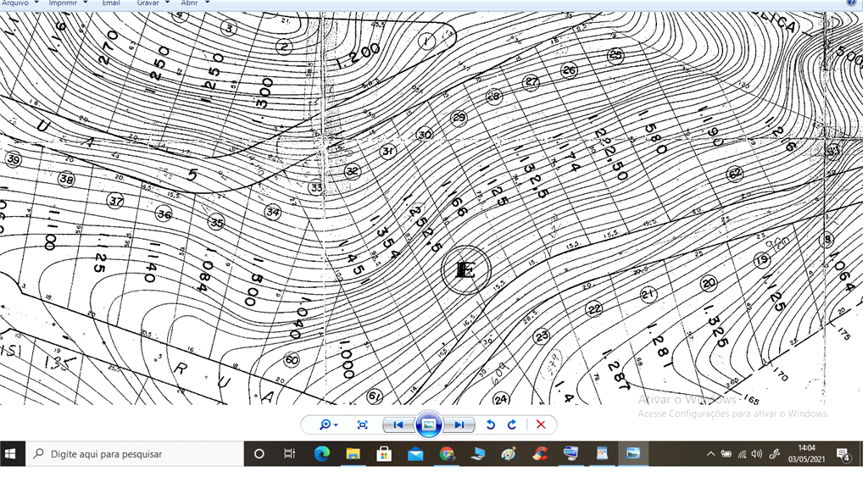Start the slideshow with center button
Image resolution: width=868 pixels, height=488 pixels.
(428, 424)
